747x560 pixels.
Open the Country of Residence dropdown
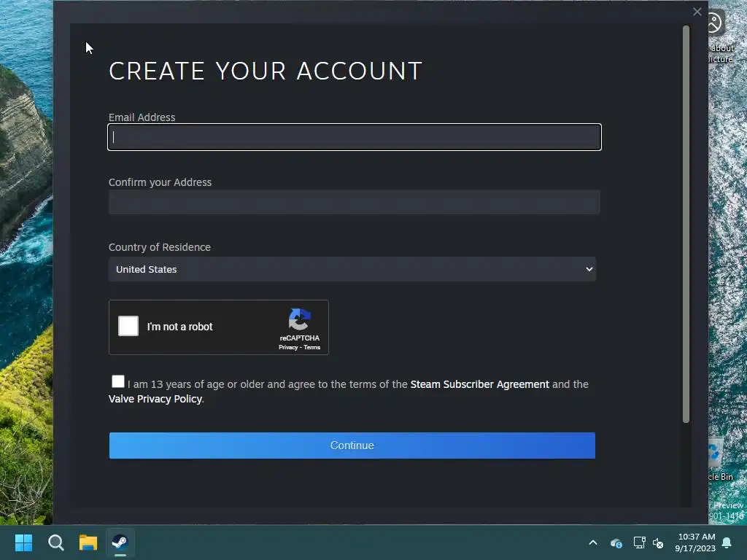352,269
